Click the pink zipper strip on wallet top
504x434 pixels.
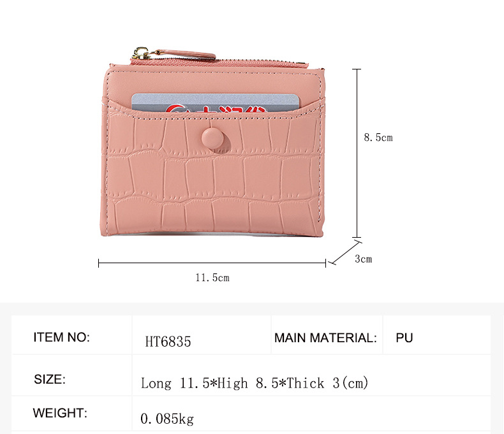(219, 62)
